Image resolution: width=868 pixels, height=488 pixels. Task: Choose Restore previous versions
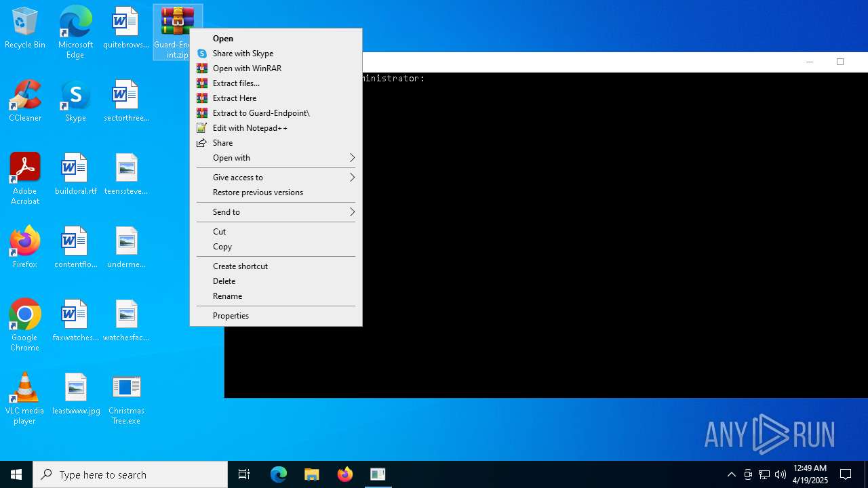[x=276, y=192]
